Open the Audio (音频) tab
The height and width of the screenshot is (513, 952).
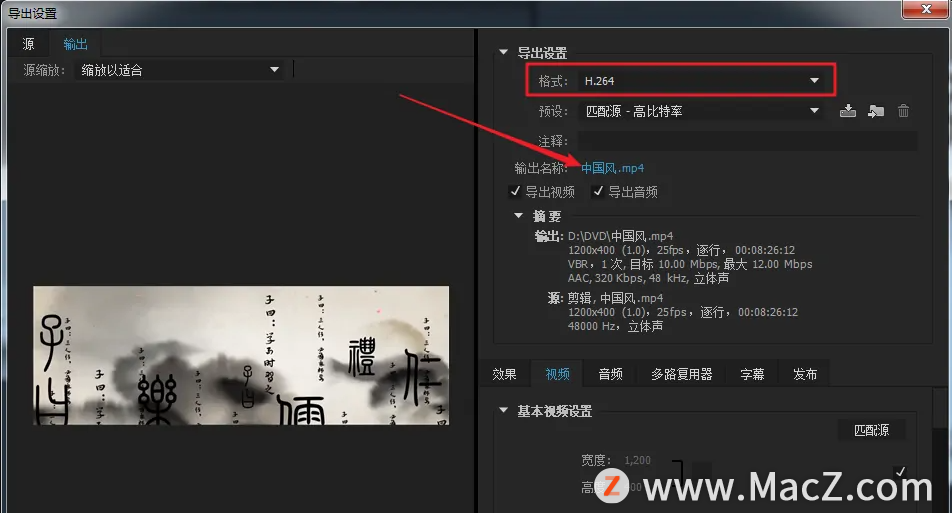click(x=610, y=374)
